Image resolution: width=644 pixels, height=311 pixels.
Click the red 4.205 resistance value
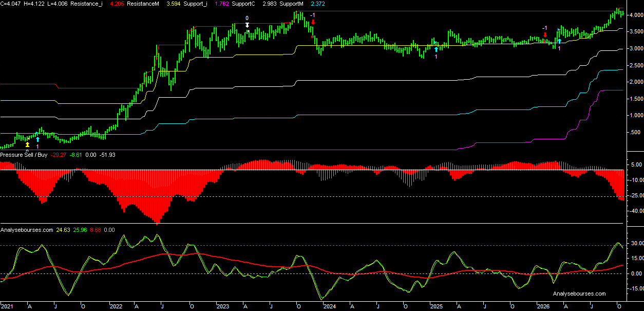[x=118, y=3]
